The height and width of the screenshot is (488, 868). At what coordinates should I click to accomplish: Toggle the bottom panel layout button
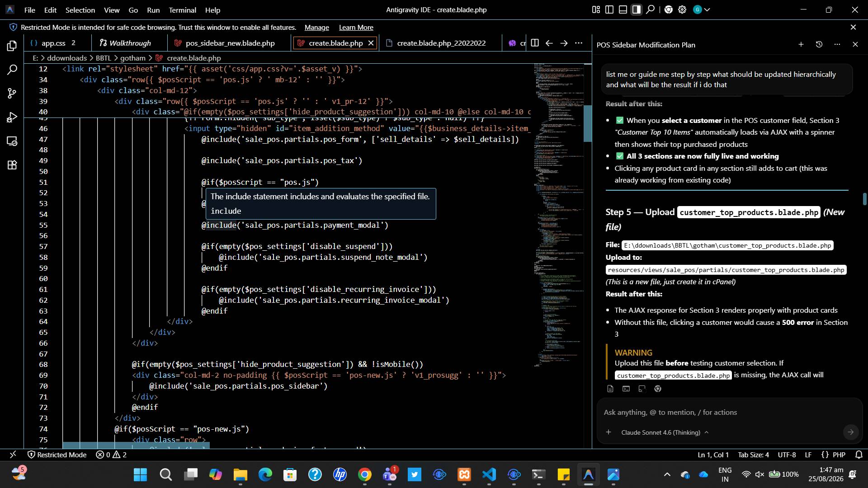623,9
